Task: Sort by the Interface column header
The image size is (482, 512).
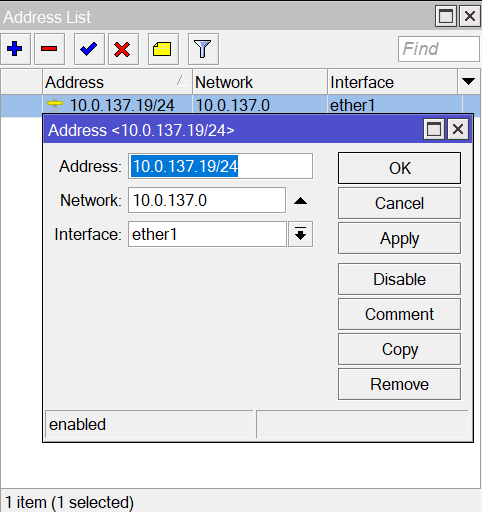Action: coord(392,82)
